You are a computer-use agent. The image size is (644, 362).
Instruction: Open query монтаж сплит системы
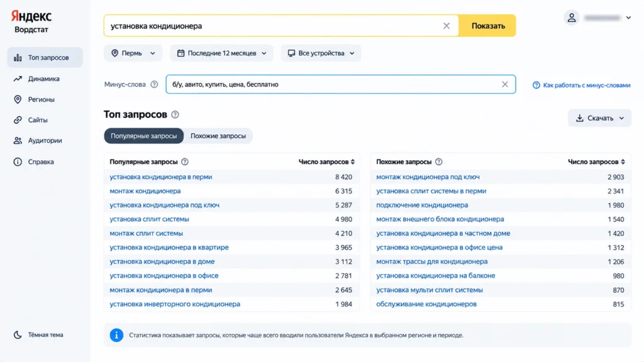pos(146,233)
